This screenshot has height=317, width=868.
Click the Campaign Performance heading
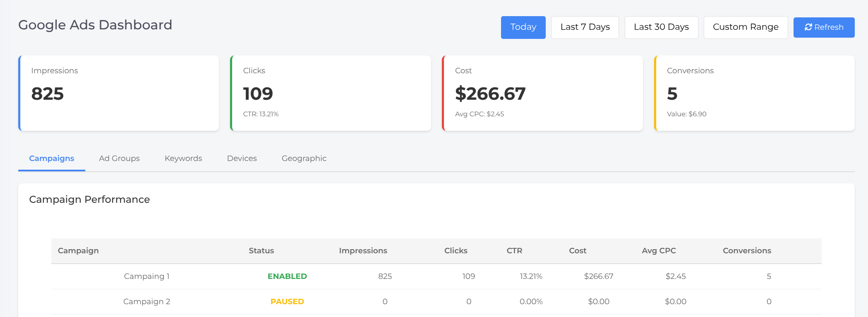click(89, 199)
